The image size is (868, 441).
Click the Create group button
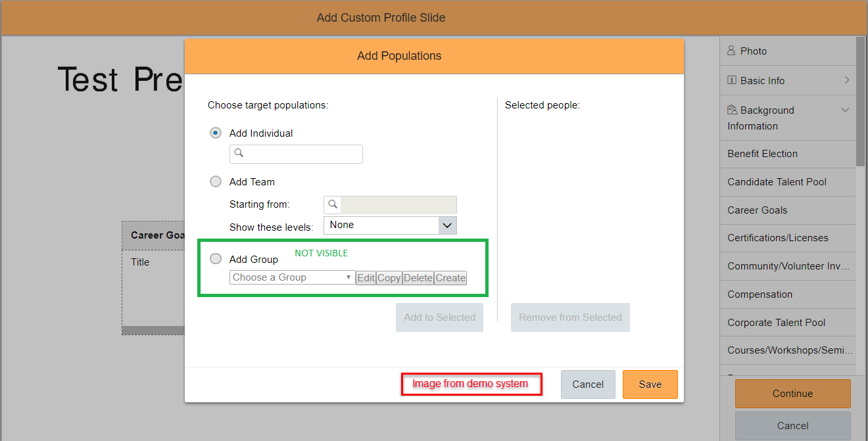pos(450,278)
